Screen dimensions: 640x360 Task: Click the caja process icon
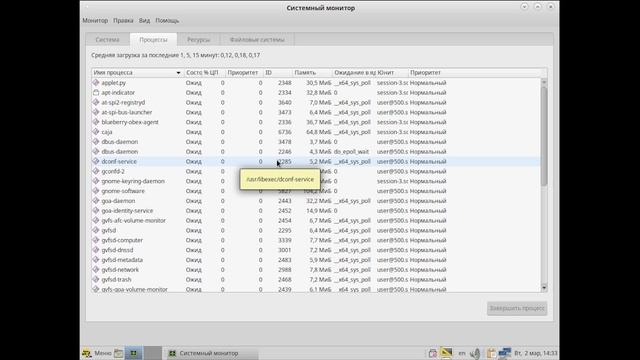(96, 132)
